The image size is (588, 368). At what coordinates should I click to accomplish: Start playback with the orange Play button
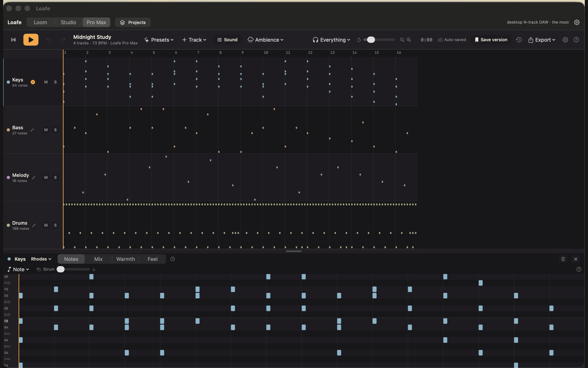tap(31, 40)
